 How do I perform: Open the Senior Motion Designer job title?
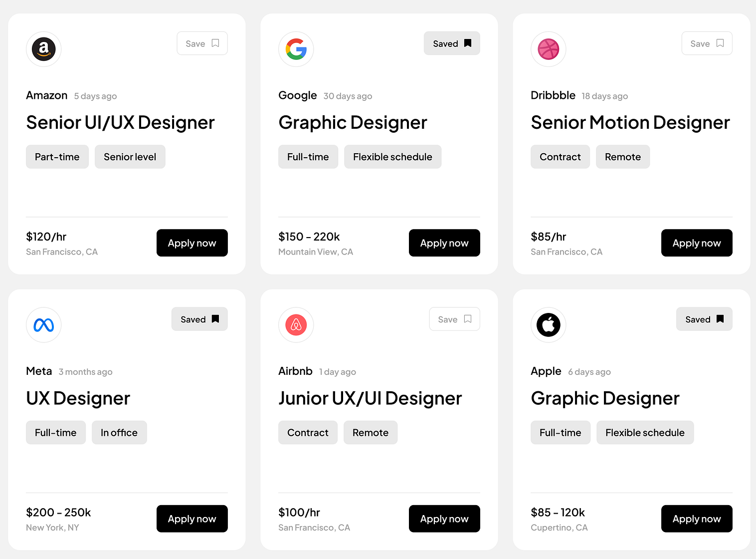click(x=630, y=123)
